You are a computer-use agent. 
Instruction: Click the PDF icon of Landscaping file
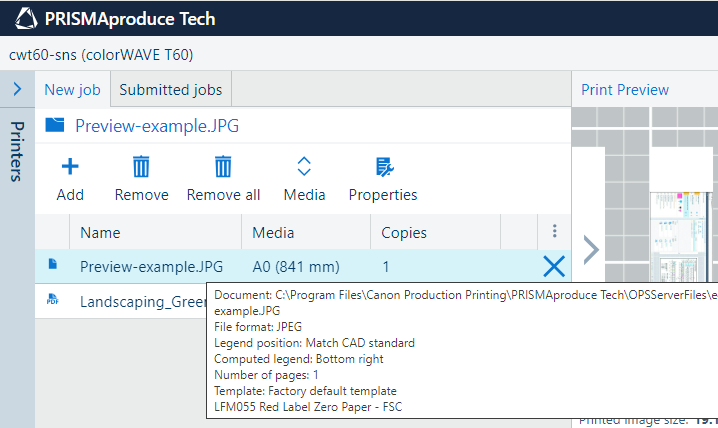(x=53, y=299)
